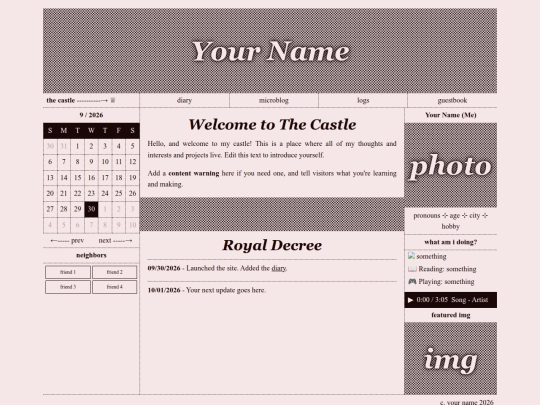
Task: Click the pronouns age city hobby text
Action: click(x=450, y=221)
